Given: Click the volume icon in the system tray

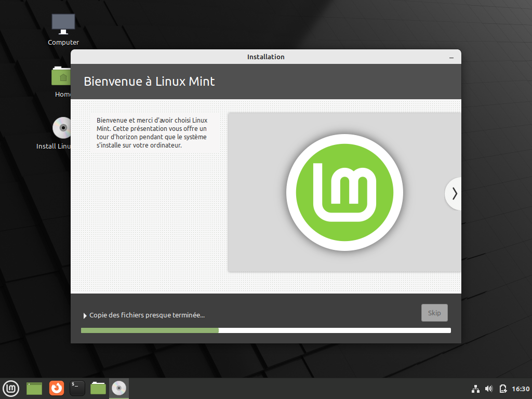Looking at the screenshot, I should (489, 388).
